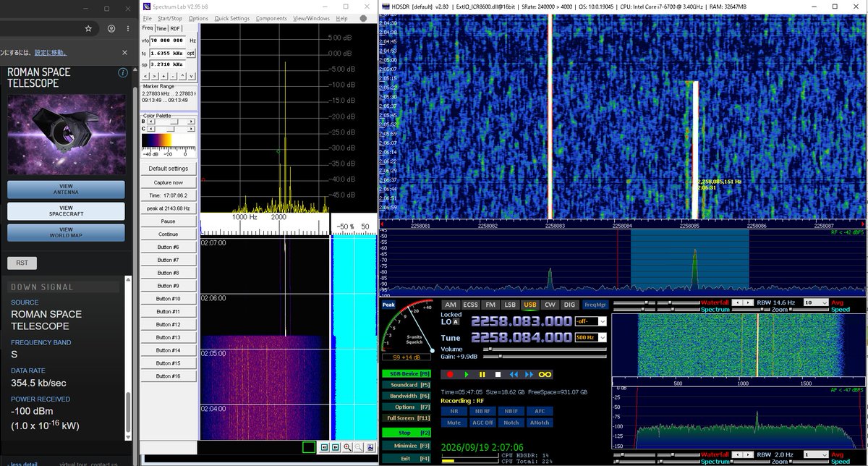The width and height of the screenshot is (868, 466).
Task: Open the Options menu in Spectrum Lab
Action: point(198,18)
